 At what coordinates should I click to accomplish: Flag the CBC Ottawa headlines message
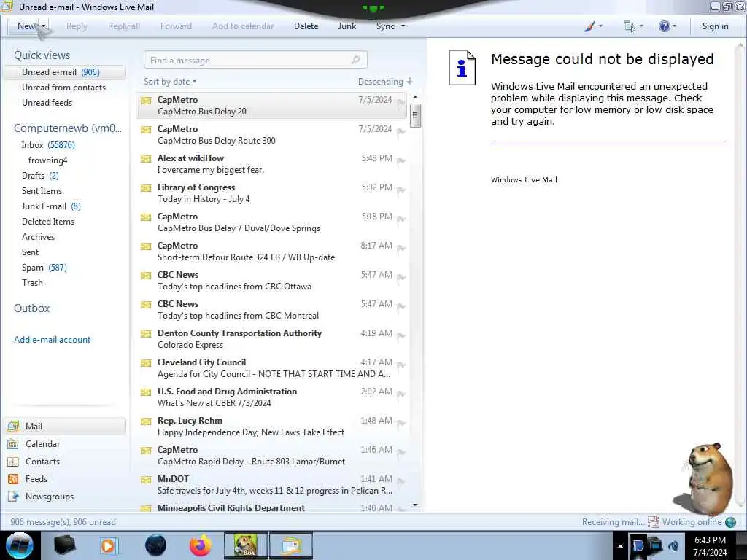tap(400, 277)
